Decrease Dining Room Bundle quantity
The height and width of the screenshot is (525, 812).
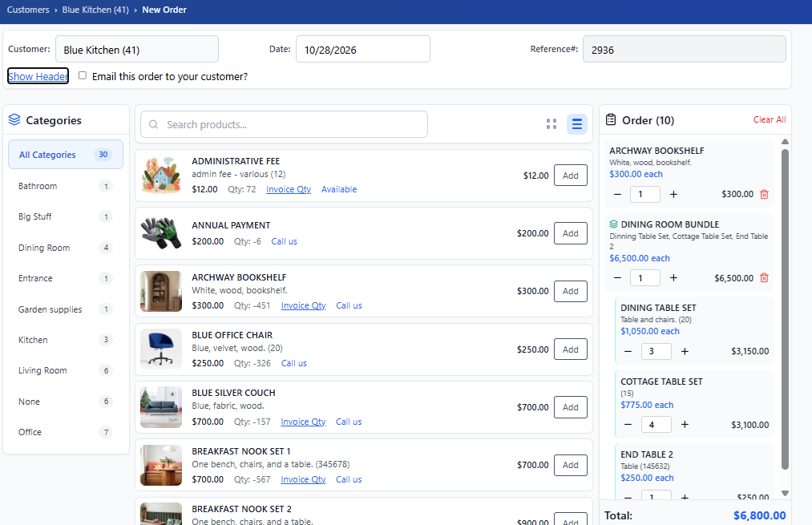(x=617, y=278)
